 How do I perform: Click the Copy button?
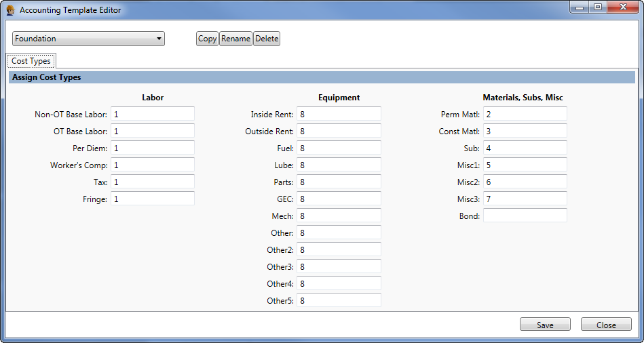207,39
